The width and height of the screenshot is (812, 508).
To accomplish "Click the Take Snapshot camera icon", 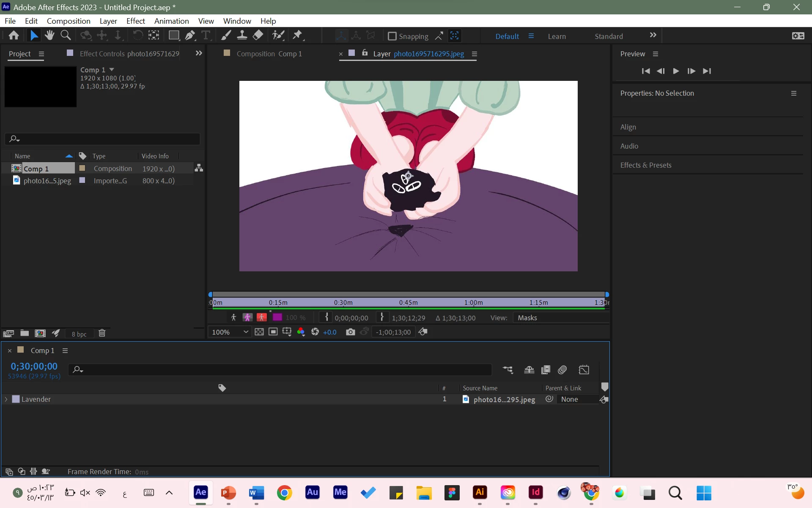I will pyautogui.click(x=350, y=332).
